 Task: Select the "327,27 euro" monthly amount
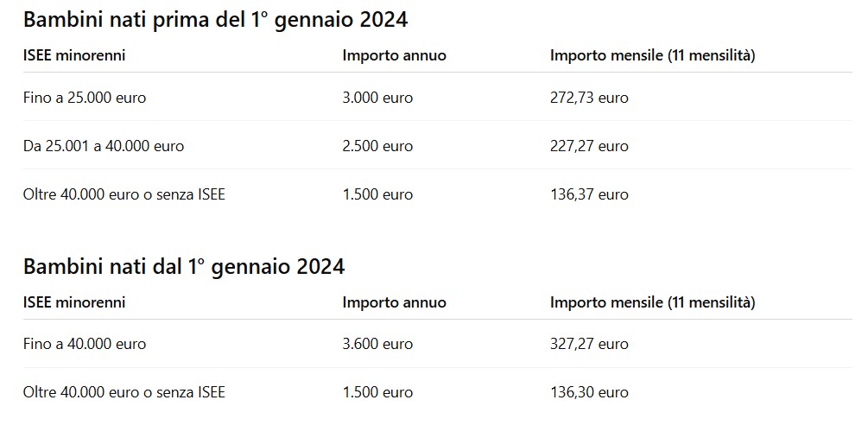[x=589, y=344]
